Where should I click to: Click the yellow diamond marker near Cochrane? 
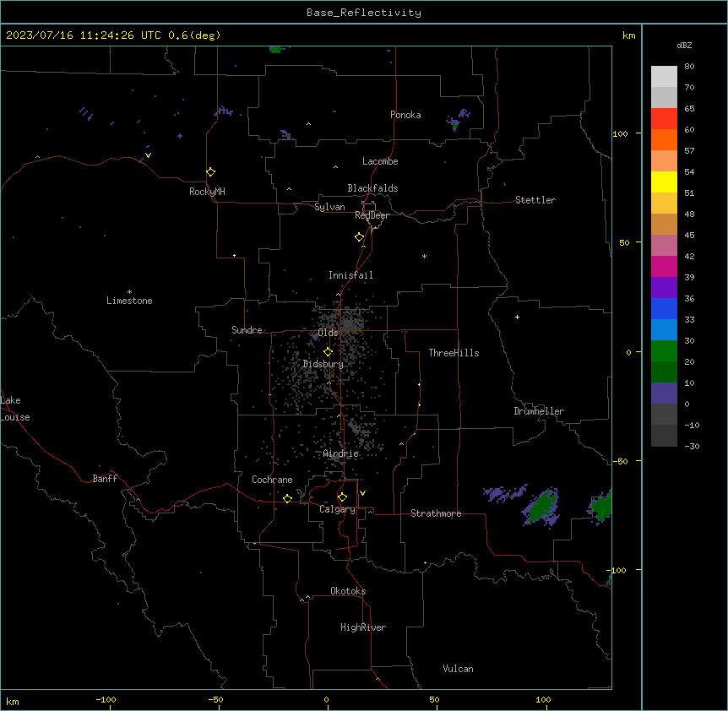click(287, 498)
